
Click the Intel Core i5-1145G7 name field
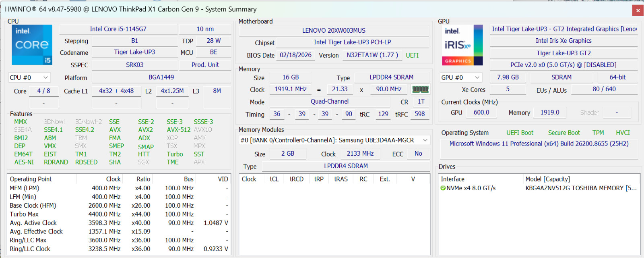point(118,29)
